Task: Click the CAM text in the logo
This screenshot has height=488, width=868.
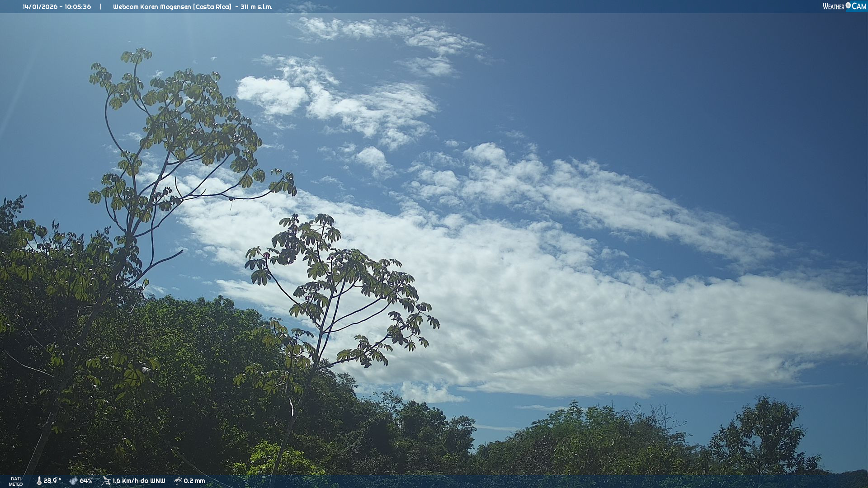Action: click(x=859, y=6)
